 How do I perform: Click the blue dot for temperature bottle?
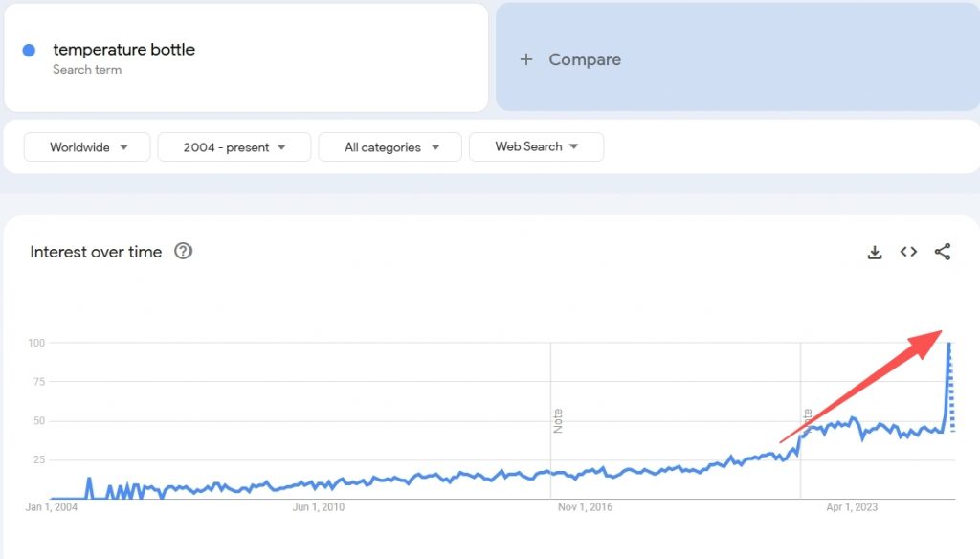pyautogui.click(x=29, y=51)
